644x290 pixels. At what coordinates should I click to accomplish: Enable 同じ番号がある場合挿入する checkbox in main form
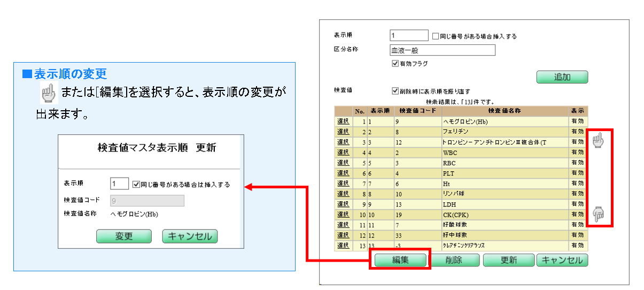435,36
